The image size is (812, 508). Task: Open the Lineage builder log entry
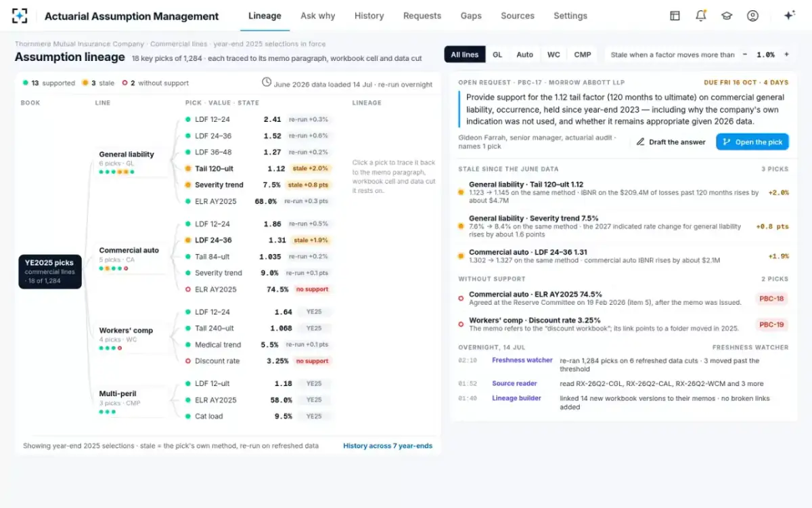623,402
